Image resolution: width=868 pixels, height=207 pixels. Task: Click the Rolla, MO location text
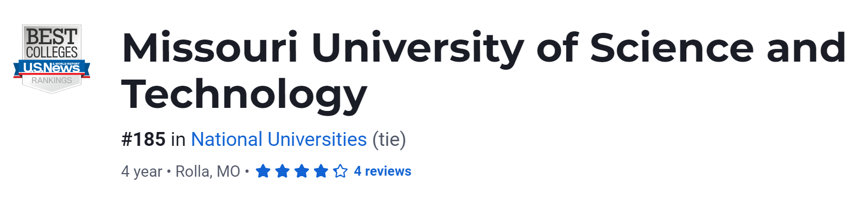point(207,171)
